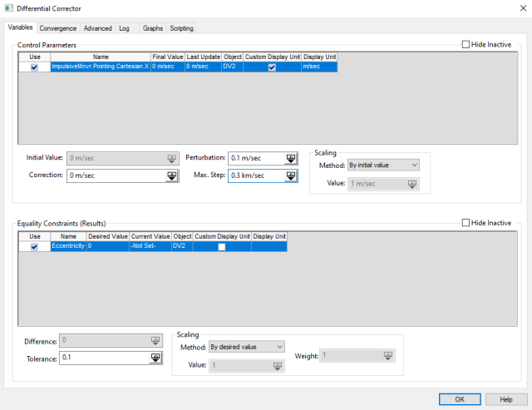Click into the Tolerance input field

[x=103, y=358]
